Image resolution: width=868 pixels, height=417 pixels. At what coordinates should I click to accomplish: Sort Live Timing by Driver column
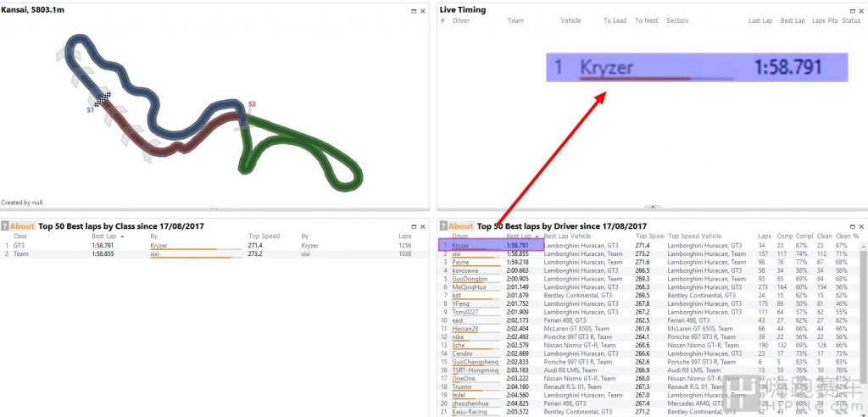tap(461, 20)
